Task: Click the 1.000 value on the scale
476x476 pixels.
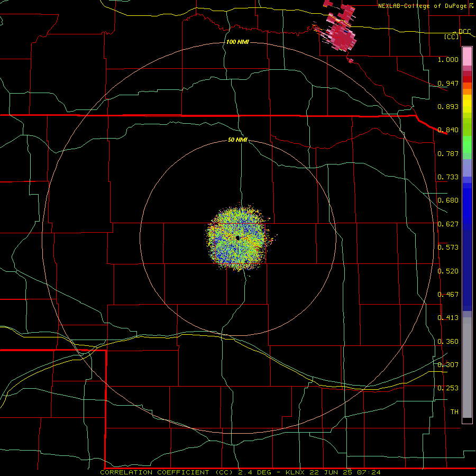Action: point(448,59)
